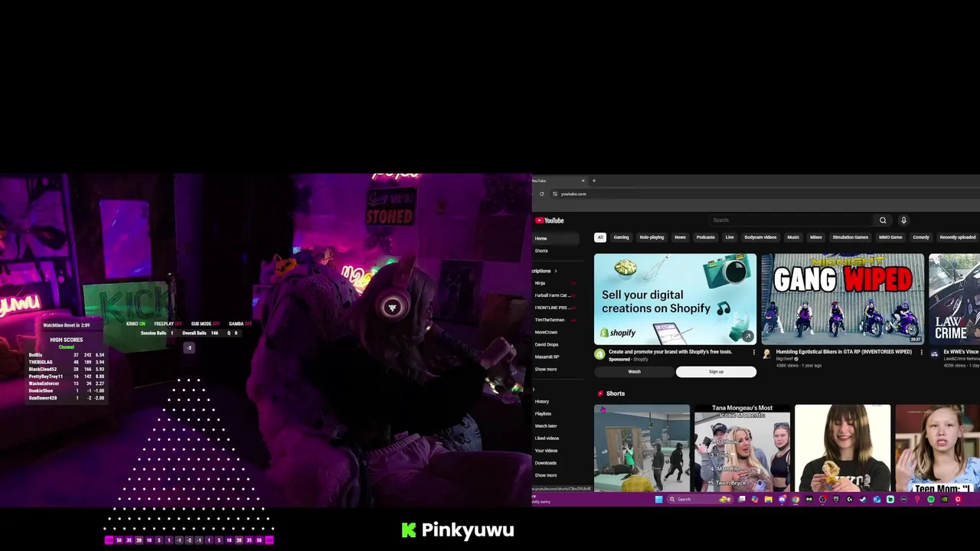Start voice search with the microphone icon

tap(903, 220)
